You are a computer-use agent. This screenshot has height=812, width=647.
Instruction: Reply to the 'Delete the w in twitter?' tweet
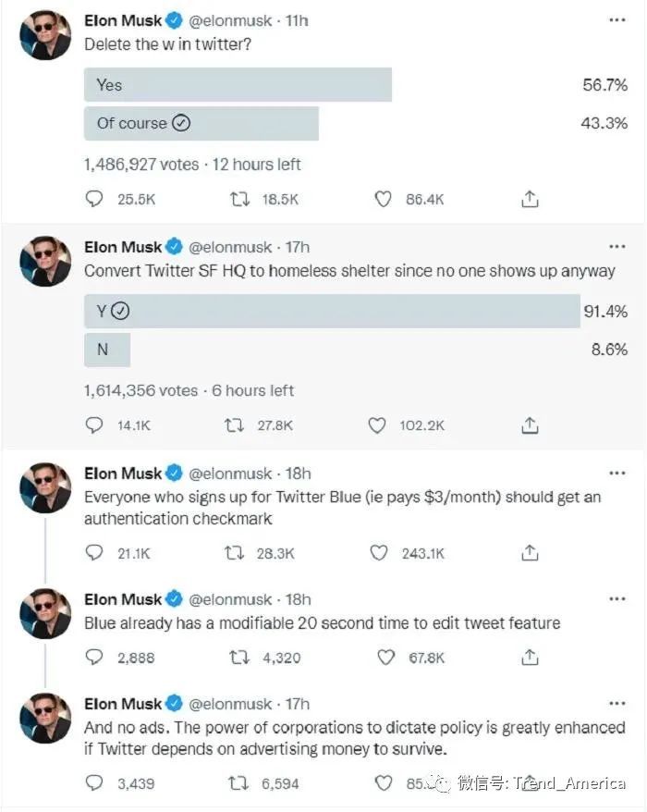(94, 199)
